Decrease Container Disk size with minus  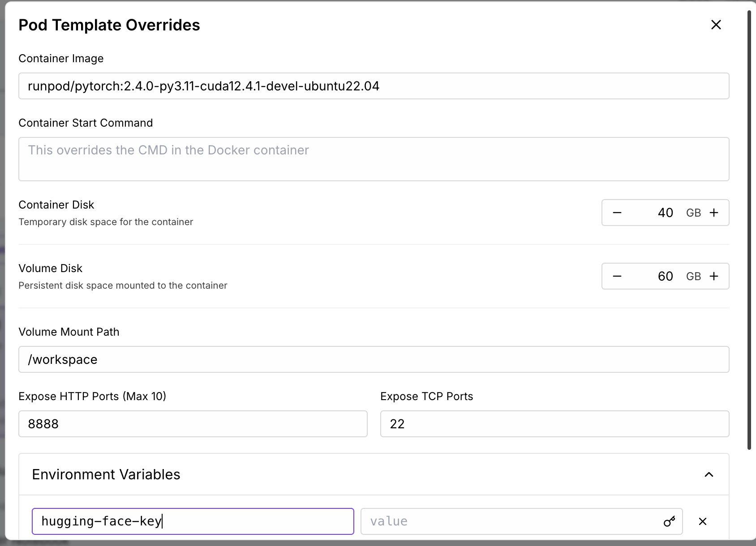617,213
